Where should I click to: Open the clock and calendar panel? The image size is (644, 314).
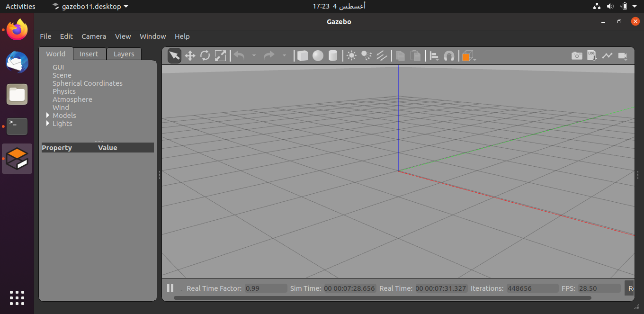tap(339, 6)
